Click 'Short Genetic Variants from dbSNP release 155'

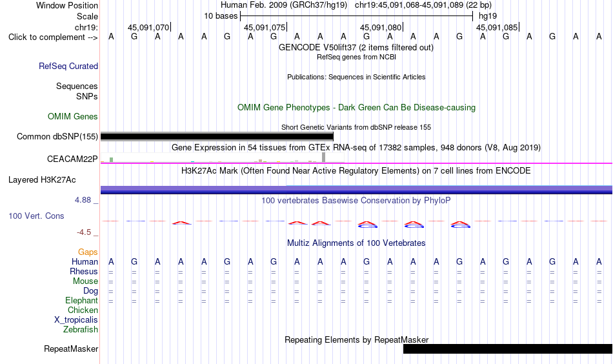[x=356, y=127]
